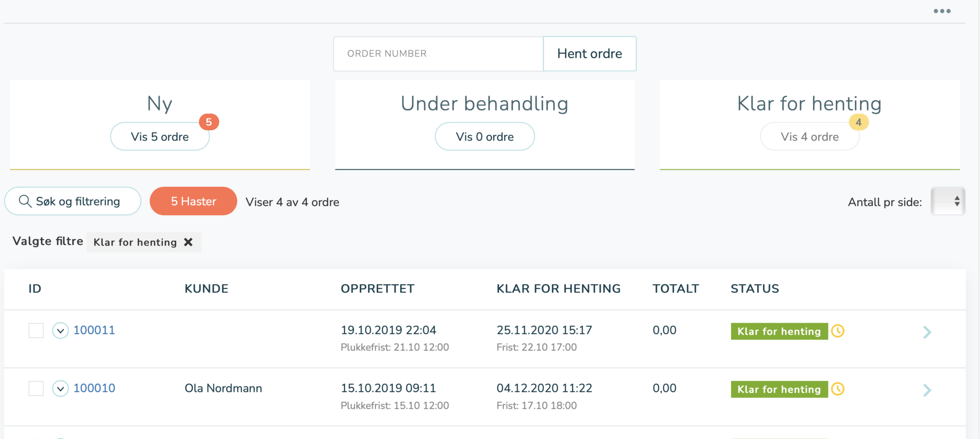Click Vis 4 ordre button

coord(810,137)
